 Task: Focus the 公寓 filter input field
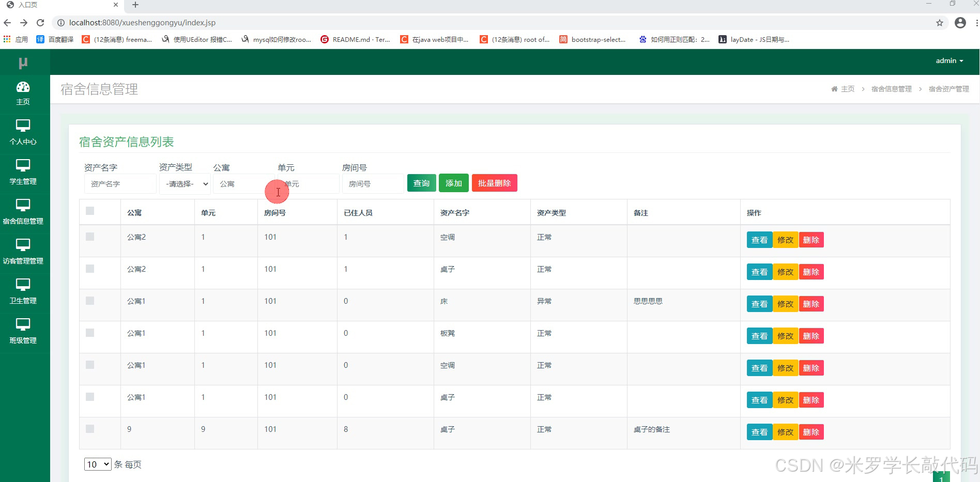(244, 184)
